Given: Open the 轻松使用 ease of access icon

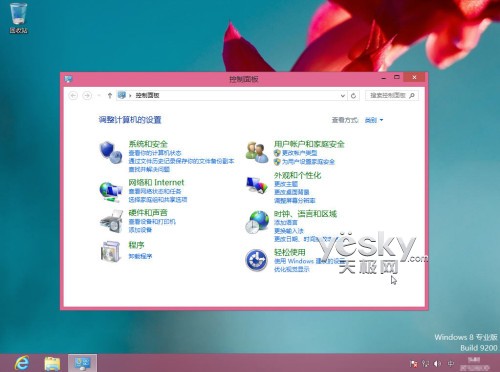Looking at the screenshot, I should [x=256, y=260].
